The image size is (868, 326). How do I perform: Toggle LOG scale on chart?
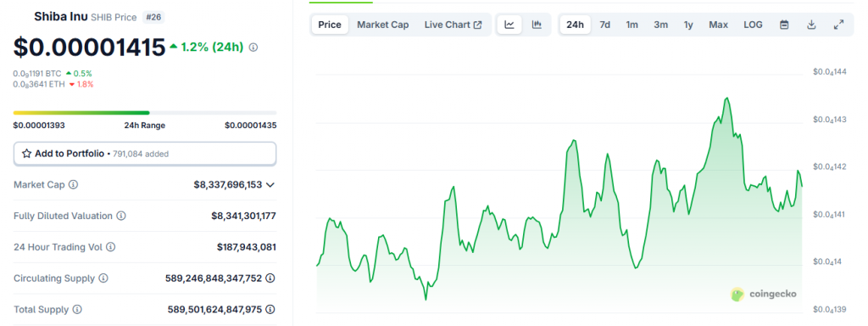(x=753, y=25)
